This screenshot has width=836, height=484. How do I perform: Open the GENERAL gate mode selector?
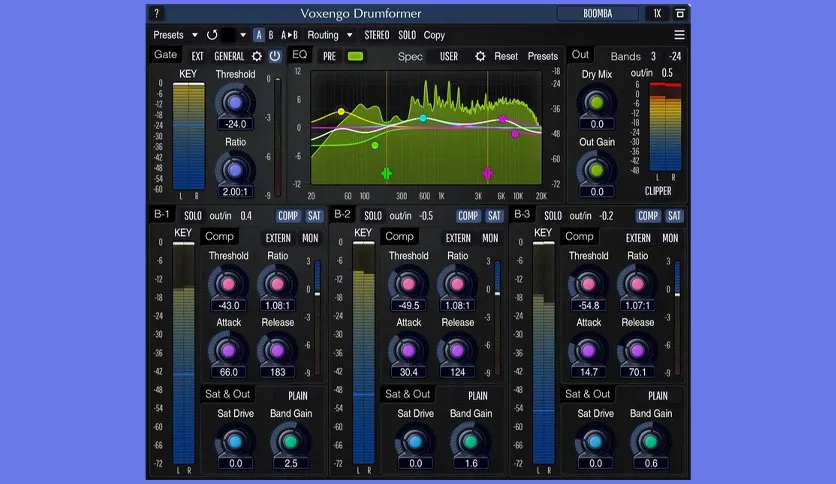coord(229,56)
